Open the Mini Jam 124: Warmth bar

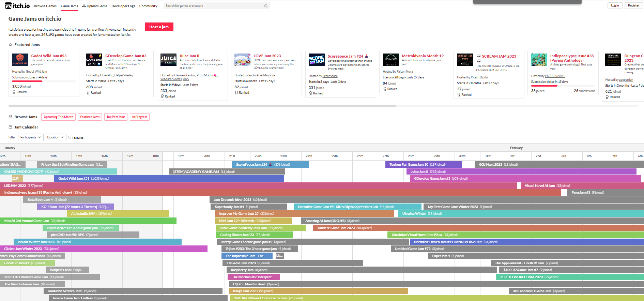pos(253,221)
